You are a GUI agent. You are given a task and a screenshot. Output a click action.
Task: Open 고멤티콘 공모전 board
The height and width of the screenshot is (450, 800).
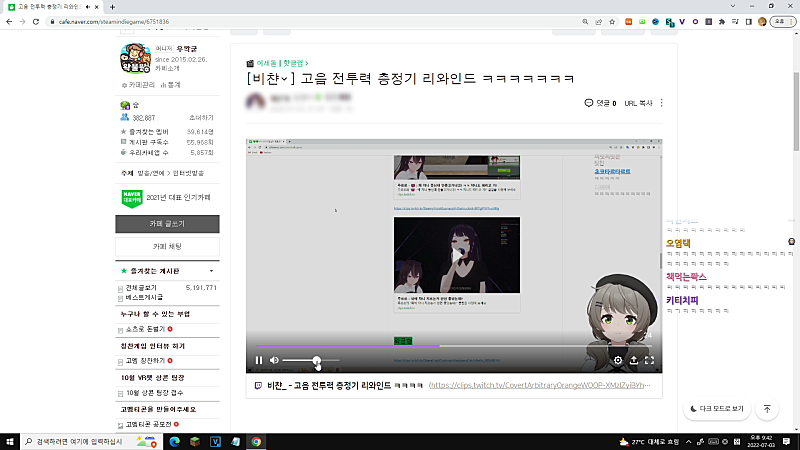coord(149,424)
